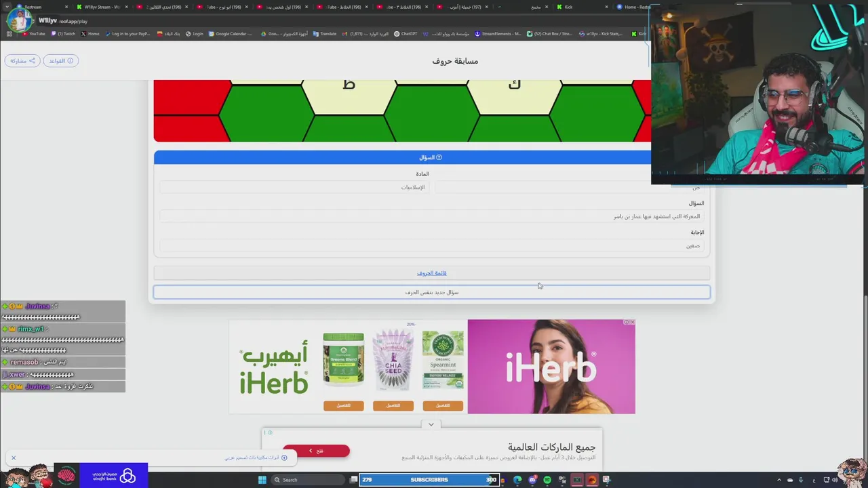This screenshot has width=868, height=488.
Task: Click the Spearmint التفاصيل button
Action: [443, 405]
